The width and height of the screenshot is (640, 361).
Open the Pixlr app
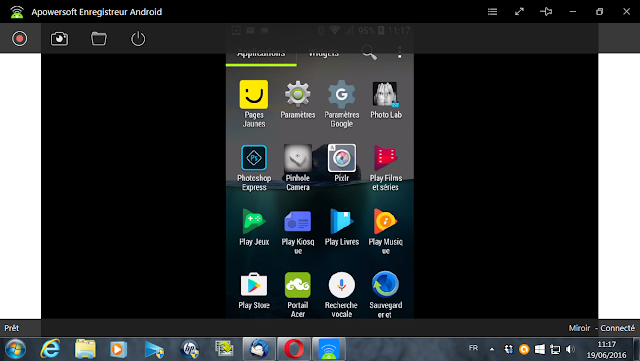coord(342,163)
